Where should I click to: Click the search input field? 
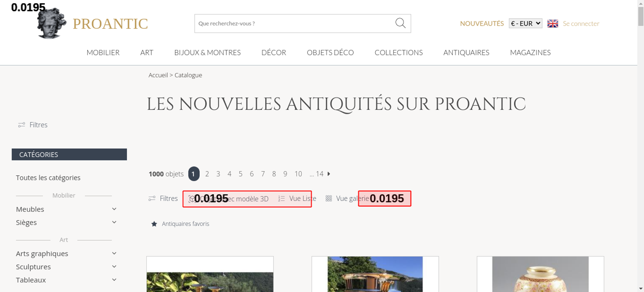[293, 23]
